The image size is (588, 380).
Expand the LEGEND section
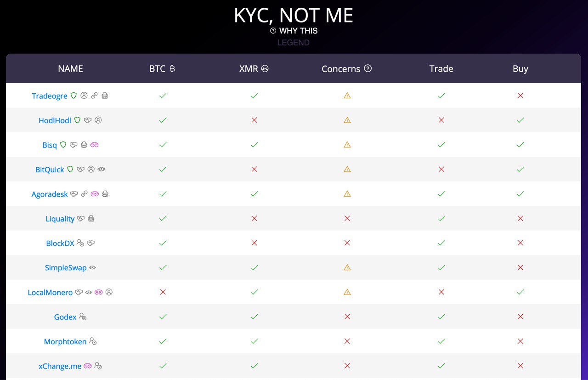tap(294, 43)
